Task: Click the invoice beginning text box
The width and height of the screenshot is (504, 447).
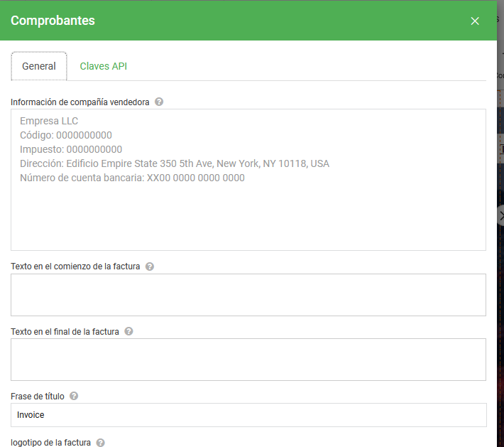Action: pos(248,295)
